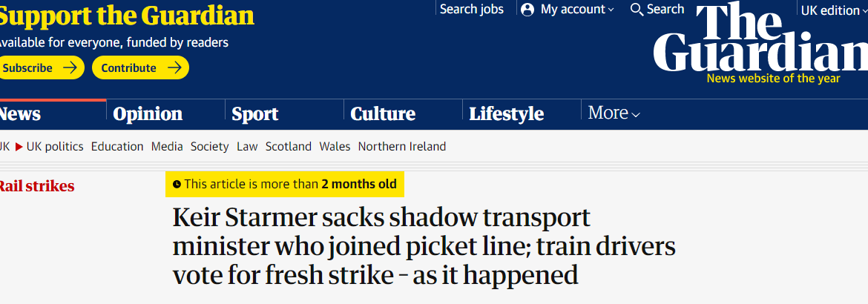Go to the Sport section tab

coord(254,114)
